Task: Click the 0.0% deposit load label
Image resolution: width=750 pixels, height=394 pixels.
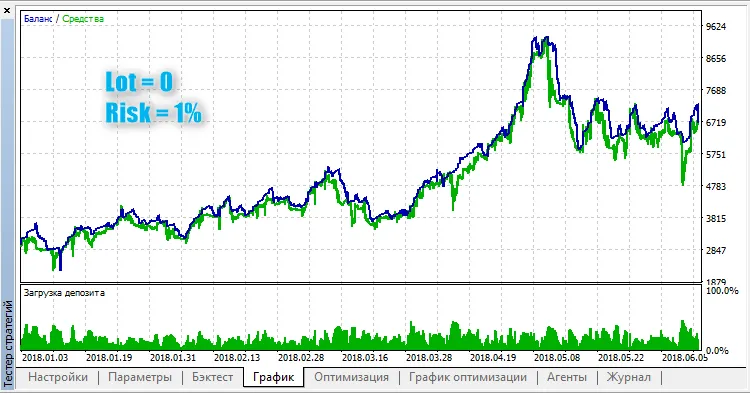Action: tap(717, 351)
